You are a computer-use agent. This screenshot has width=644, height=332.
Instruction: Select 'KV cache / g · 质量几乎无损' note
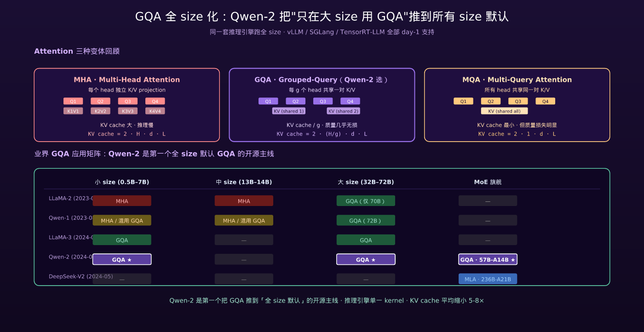(322, 125)
